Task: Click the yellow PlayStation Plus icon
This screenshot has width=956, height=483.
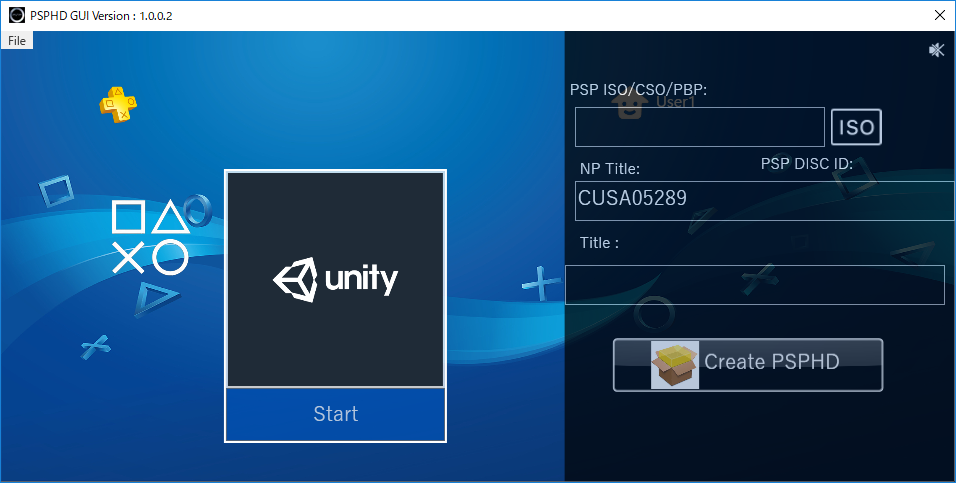Action: coord(118,104)
